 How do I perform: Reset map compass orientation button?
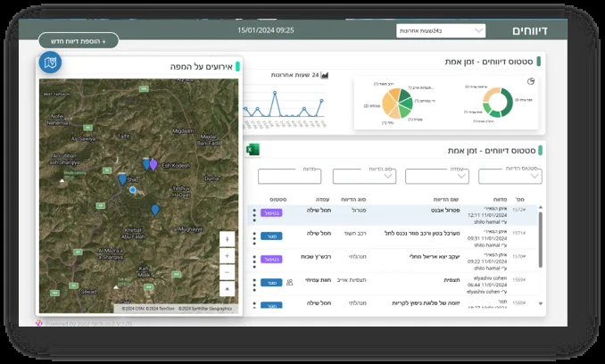tap(227, 239)
